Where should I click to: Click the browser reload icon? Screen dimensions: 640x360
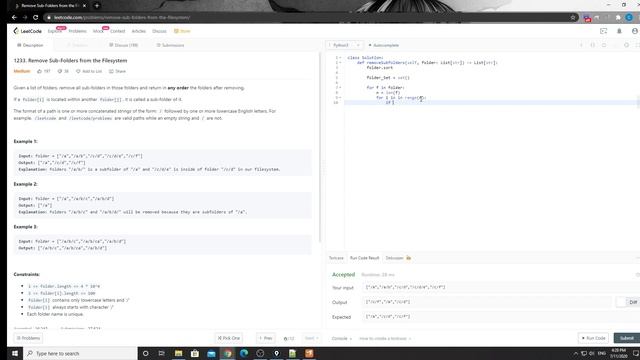tap(36, 18)
